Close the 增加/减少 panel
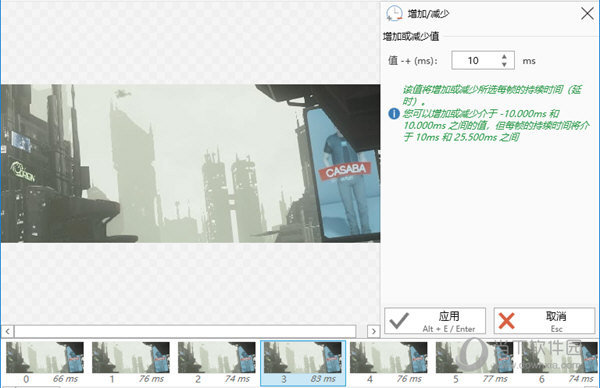The height and width of the screenshot is (388, 600). coord(587,13)
